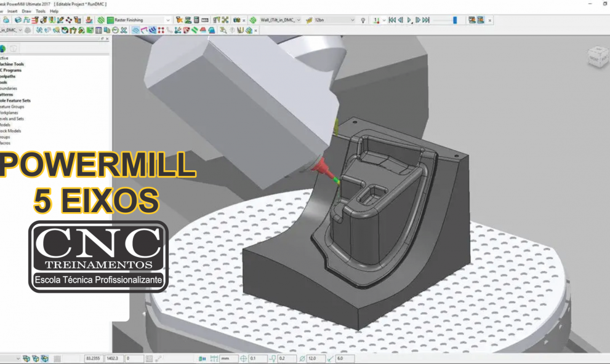The height and width of the screenshot is (364, 610).
Task: Step the simulation back
Action: (400, 20)
